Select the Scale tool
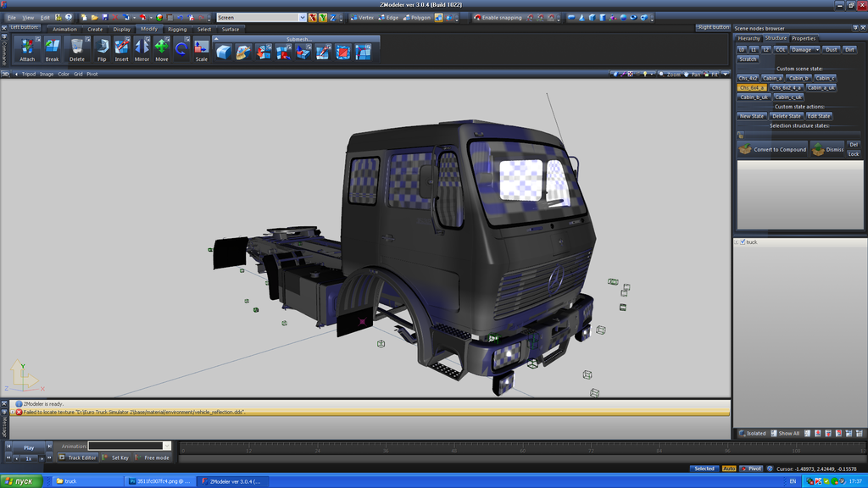Screen dimensions: 868x488 click(201, 50)
